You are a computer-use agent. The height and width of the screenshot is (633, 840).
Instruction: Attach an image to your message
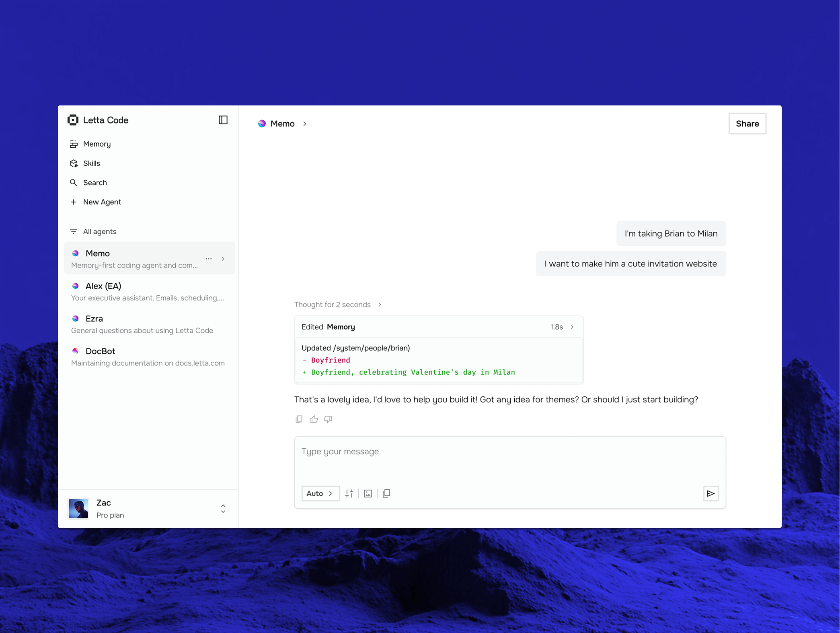[368, 493]
